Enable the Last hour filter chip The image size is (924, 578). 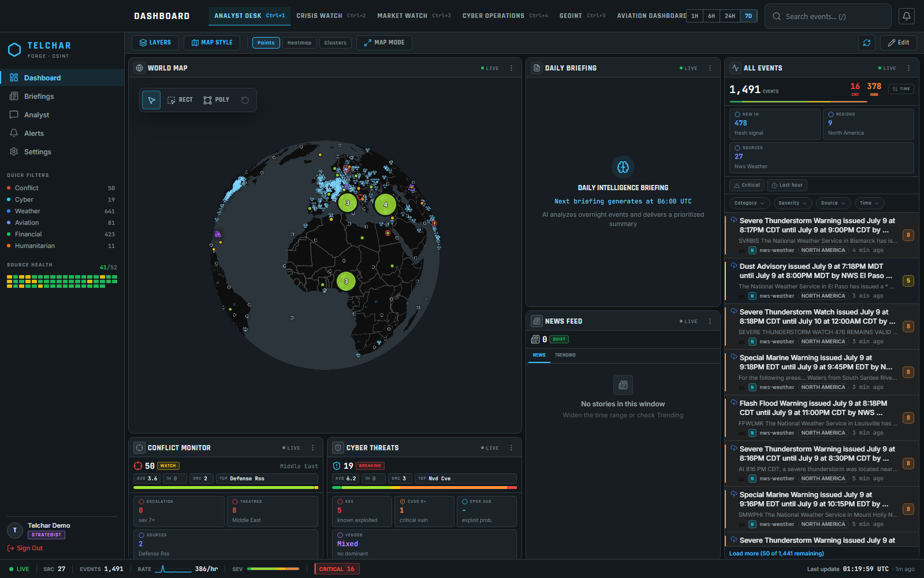(787, 185)
